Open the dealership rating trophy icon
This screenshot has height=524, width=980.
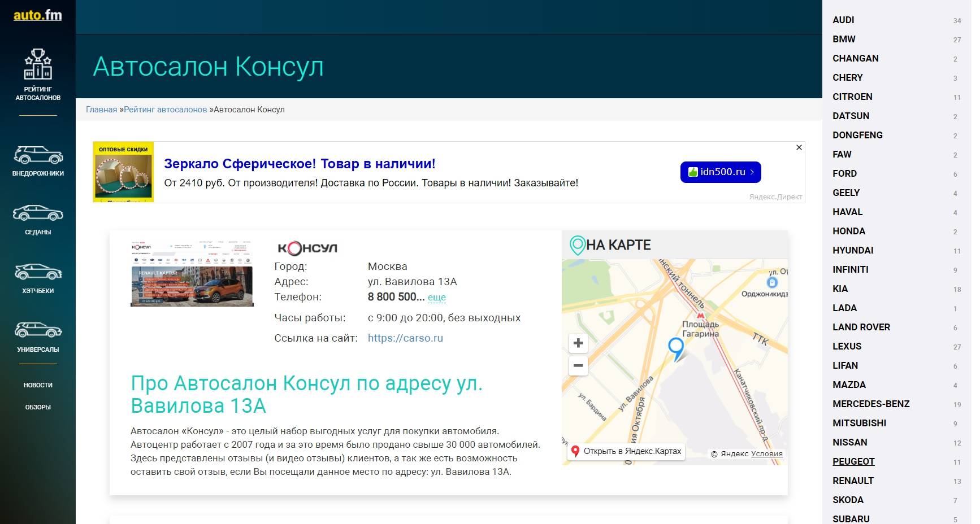tap(38, 64)
